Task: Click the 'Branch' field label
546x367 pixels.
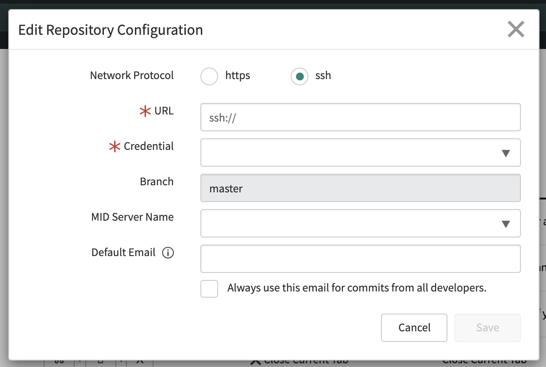Action: tap(157, 181)
